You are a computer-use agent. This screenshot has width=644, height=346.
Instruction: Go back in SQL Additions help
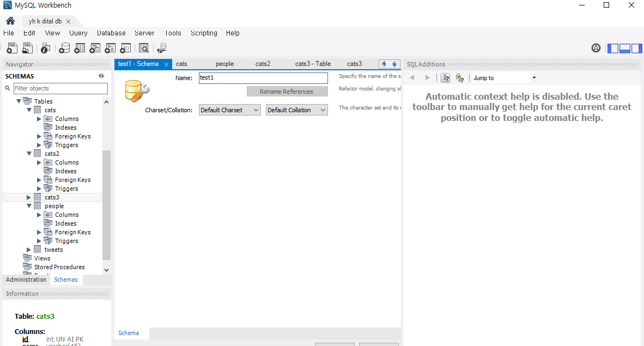click(x=412, y=78)
